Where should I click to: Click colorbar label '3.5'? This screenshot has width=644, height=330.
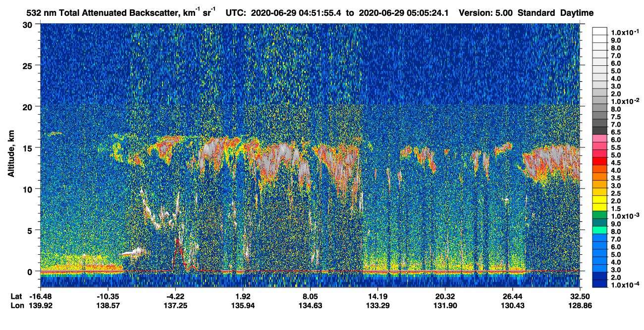(x=616, y=178)
